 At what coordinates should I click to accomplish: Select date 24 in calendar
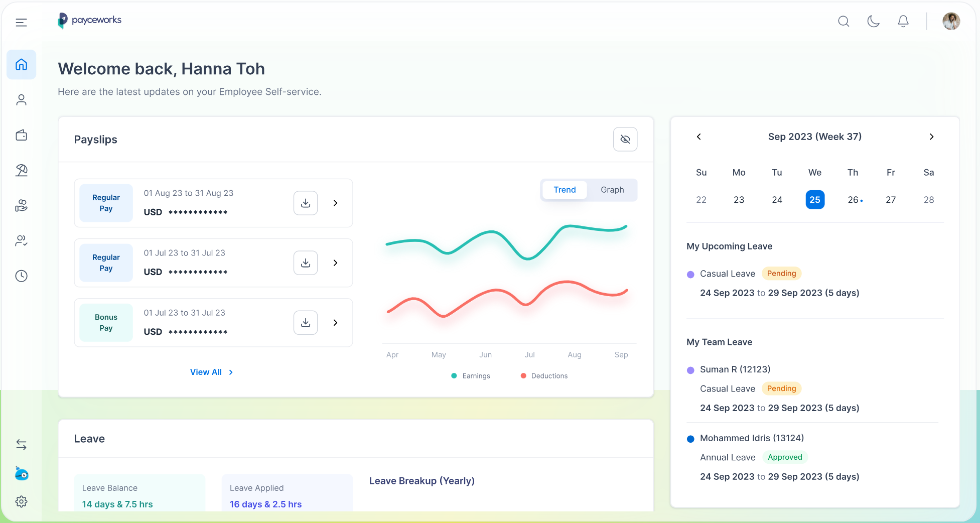[x=777, y=200]
